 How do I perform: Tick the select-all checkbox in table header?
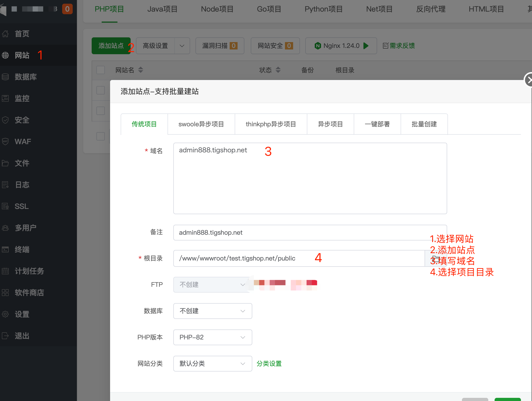[x=101, y=70]
